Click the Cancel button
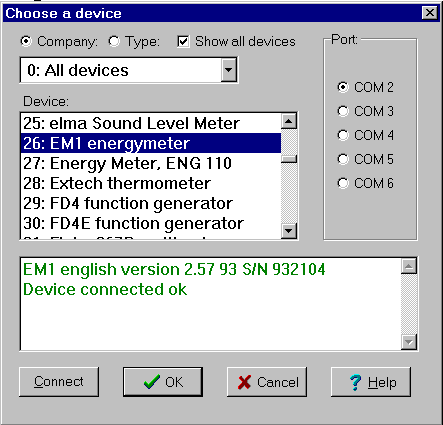This screenshot has height=425, width=443. pos(267,382)
